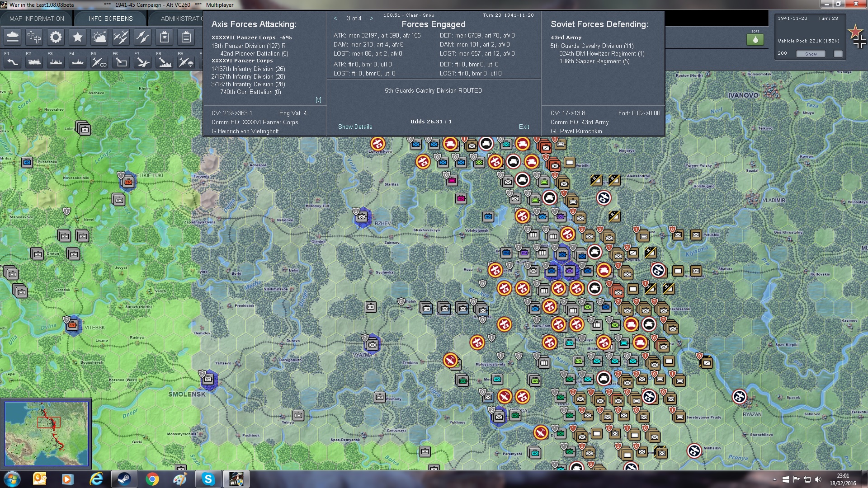Screen dimensions: 868x488
Task: Select F5 air recon mode icon
Action: tap(99, 62)
